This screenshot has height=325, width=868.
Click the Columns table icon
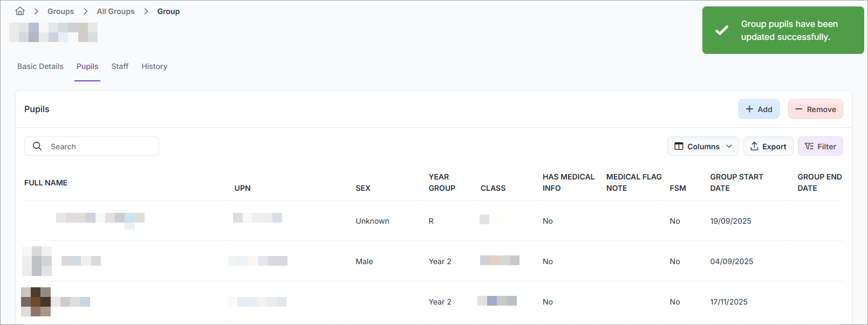pos(679,147)
